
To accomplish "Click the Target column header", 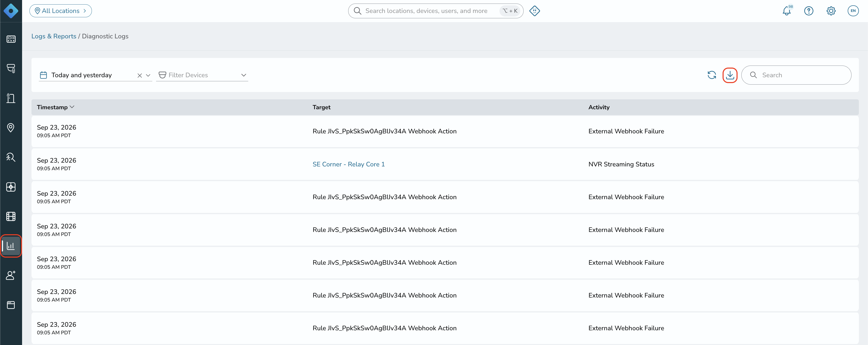I will [x=322, y=107].
